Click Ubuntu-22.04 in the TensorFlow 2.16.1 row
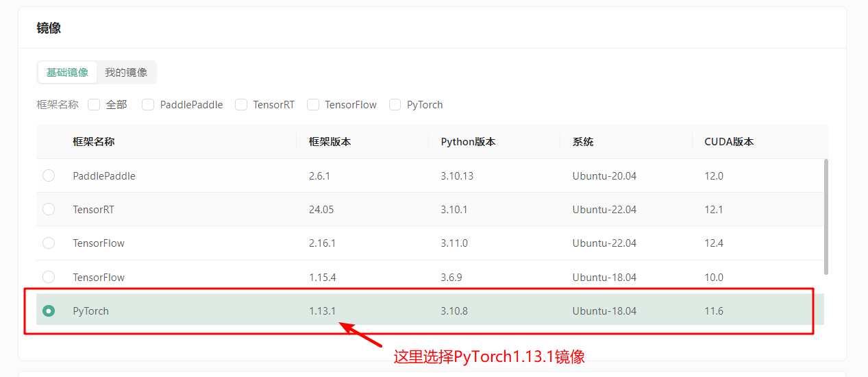The image size is (868, 377). [604, 243]
